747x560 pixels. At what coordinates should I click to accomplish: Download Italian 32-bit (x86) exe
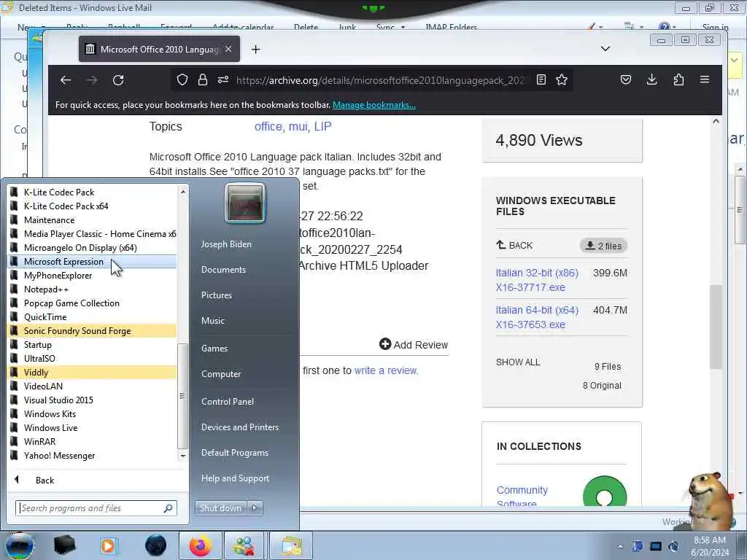point(537,280)
